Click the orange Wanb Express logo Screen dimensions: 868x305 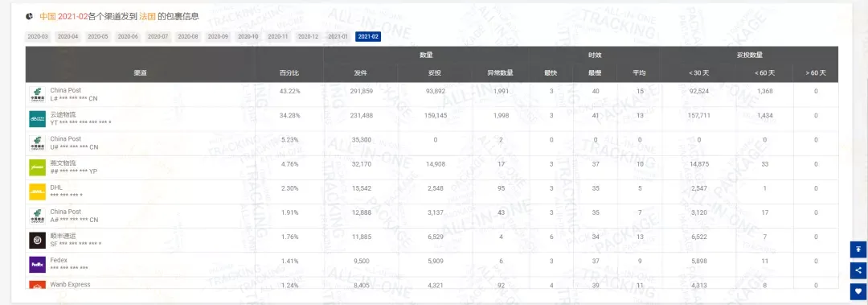click(x=38, y=285)
